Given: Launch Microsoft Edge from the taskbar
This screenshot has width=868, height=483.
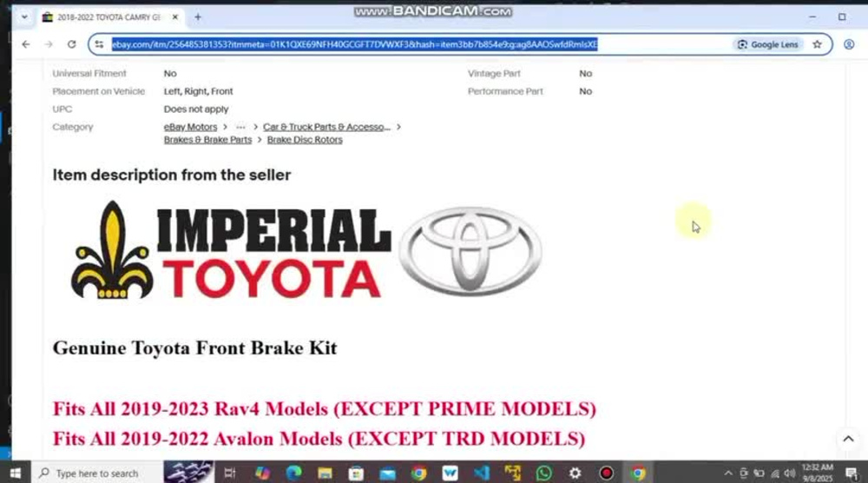Looking at the screenshot, I should click(x=293, y=473).
